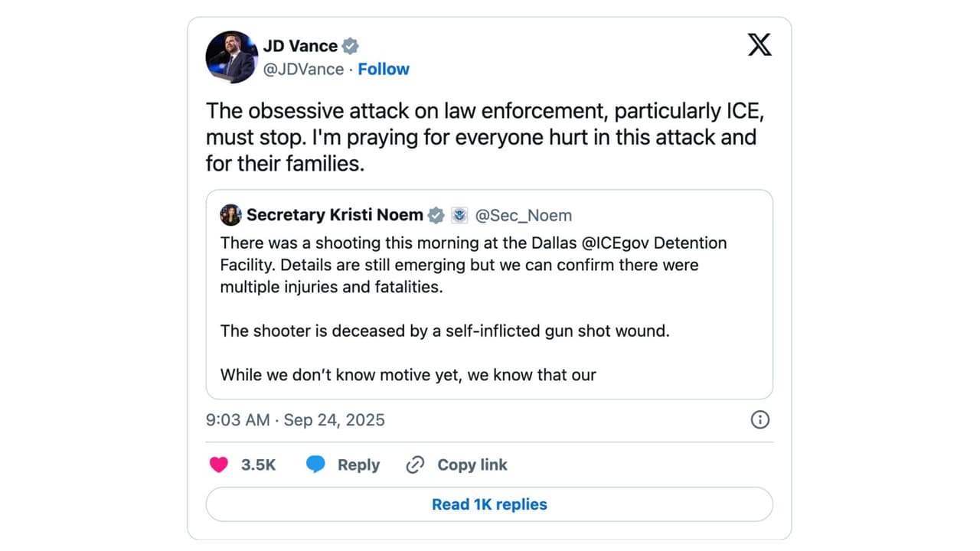Click Secretary Kristi Noem's avatar

tap(230, 215)
